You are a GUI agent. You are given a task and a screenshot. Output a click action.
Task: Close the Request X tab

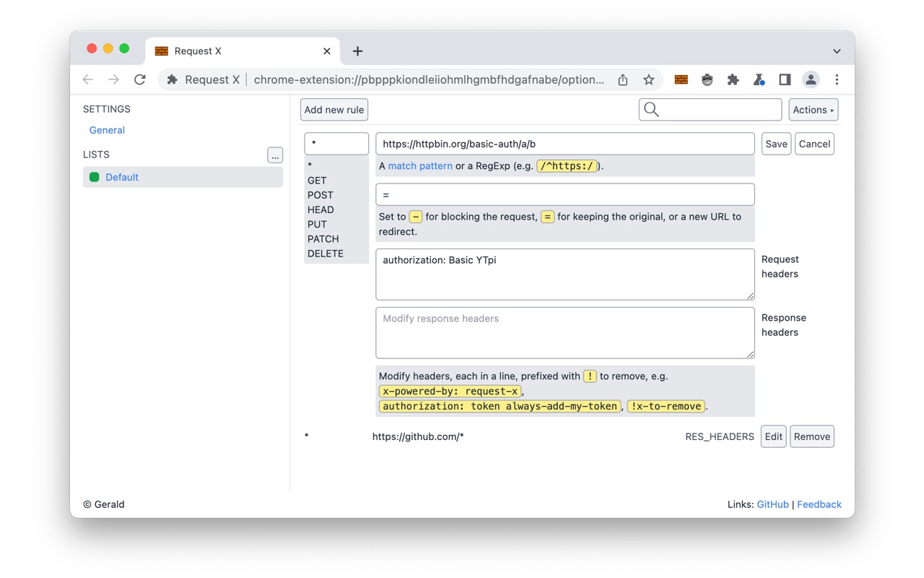coord(327,51)
